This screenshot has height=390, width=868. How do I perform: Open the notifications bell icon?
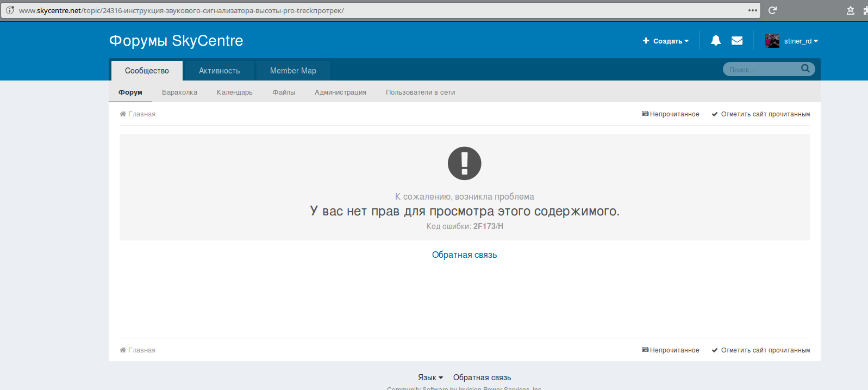716,40
